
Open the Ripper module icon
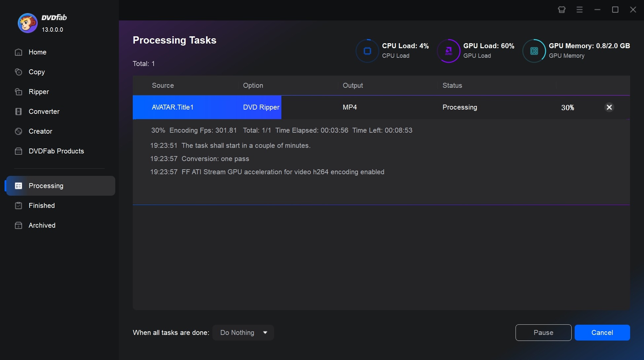pos(18,91)
